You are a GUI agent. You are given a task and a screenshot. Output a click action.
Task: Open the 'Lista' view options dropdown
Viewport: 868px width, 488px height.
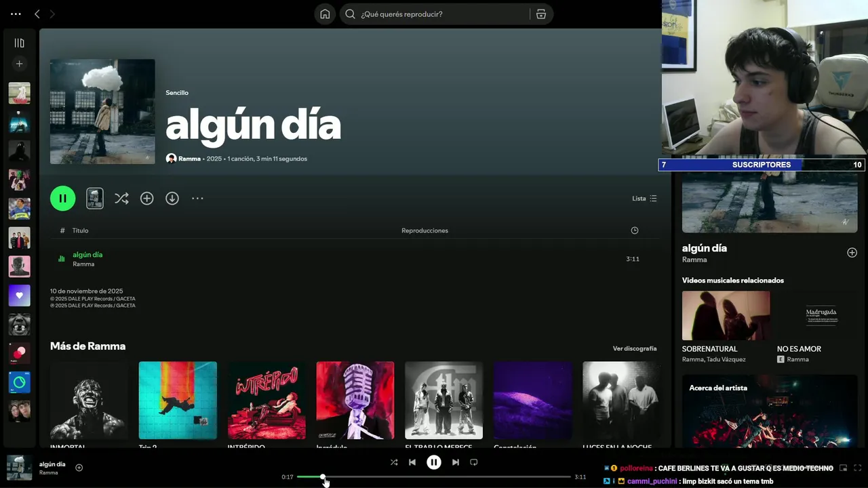[644, 199]
